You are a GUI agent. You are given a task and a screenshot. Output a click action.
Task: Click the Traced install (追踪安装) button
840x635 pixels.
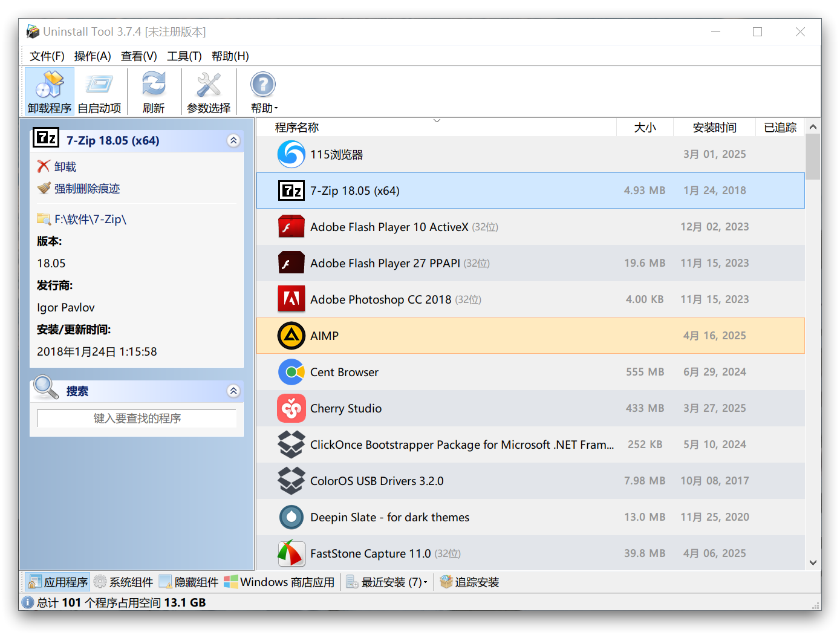[469, 582]
